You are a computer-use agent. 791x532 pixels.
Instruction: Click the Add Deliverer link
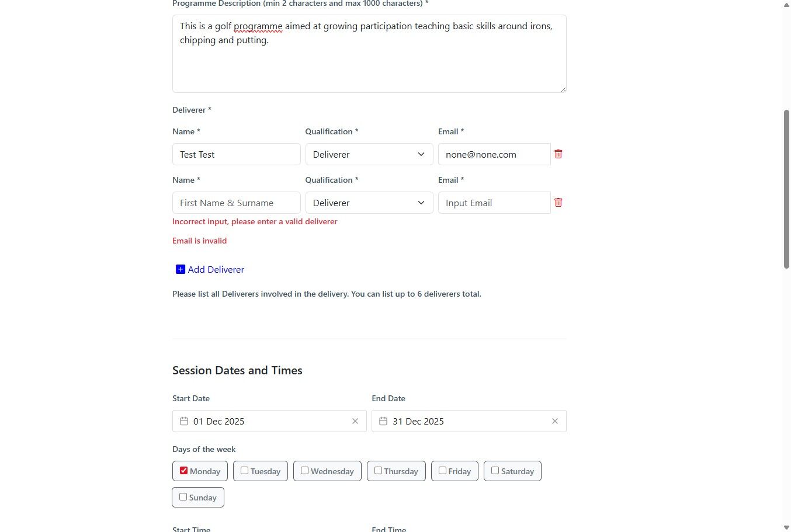click(x=216, y=269)
